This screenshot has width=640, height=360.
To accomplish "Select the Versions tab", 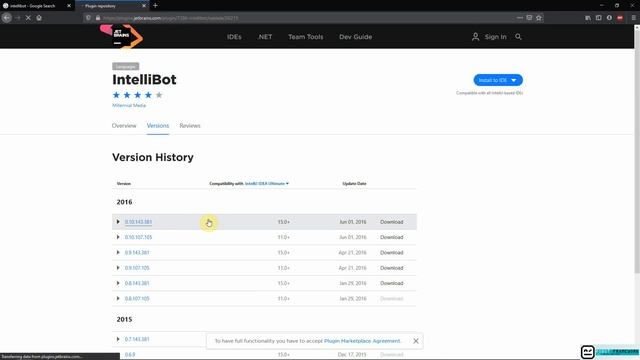I will [158, 126].
